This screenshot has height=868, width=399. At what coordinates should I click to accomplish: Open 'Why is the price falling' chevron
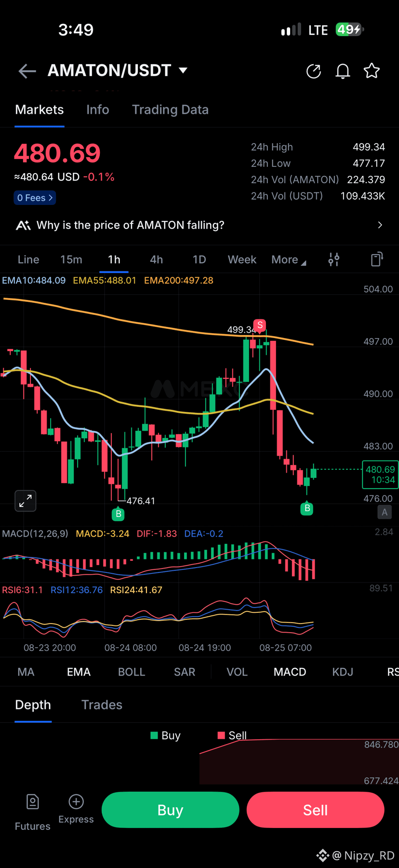(380, 225)
